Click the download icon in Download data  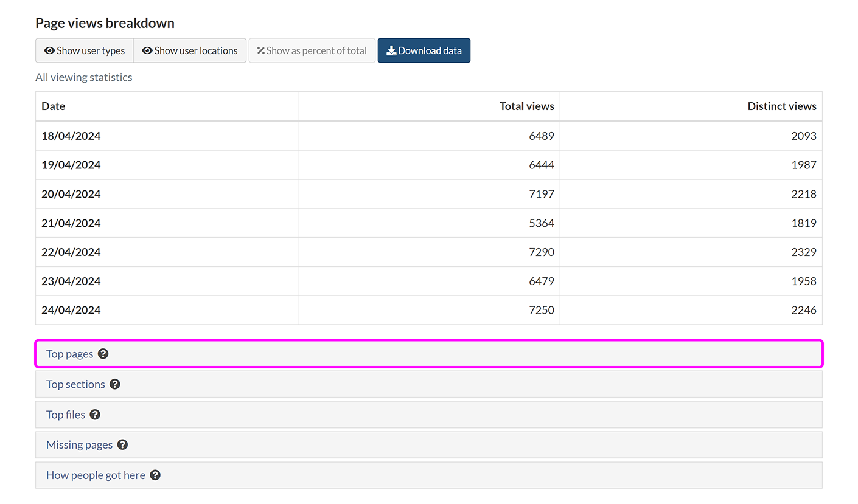391,50
